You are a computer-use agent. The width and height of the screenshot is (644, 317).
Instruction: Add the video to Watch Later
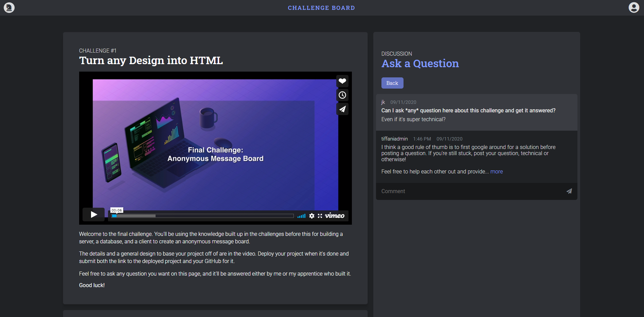[342, 95]
